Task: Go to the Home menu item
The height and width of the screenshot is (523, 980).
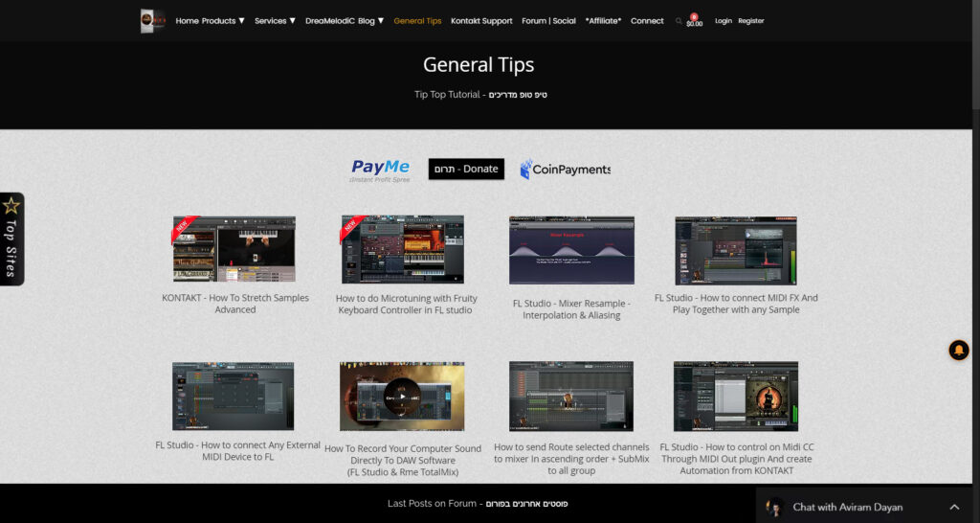Action: tap(187, 21)
